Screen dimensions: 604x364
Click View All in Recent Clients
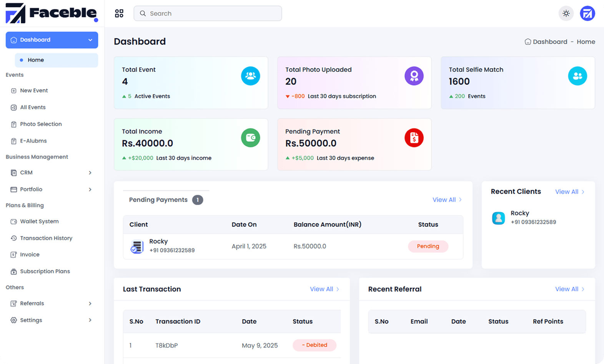[569, 192]
